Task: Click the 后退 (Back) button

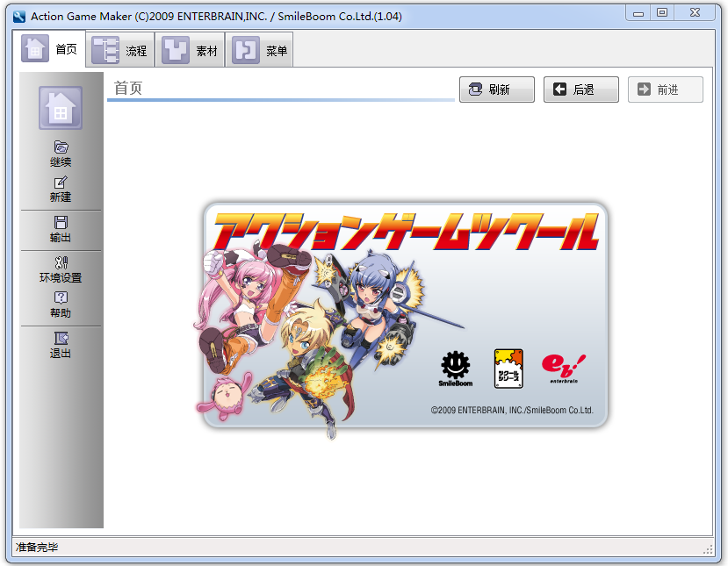Action: [581, 90]
